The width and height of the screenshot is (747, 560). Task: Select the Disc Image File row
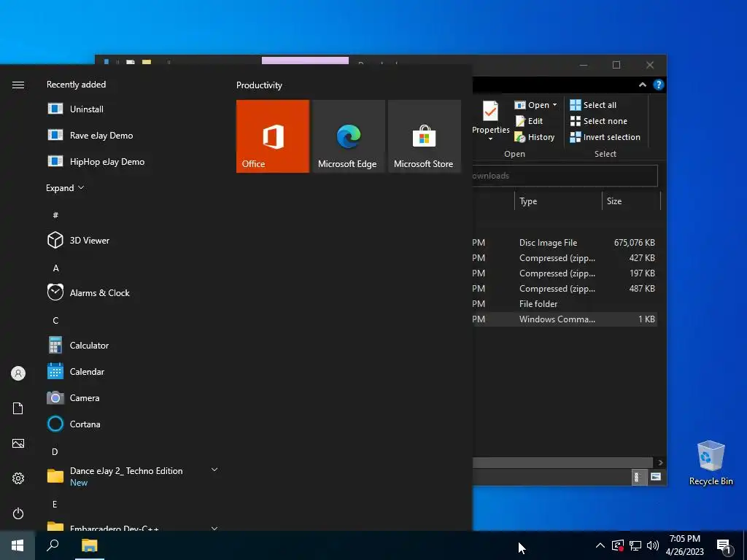pyautogui.click(x=565, y=242)
